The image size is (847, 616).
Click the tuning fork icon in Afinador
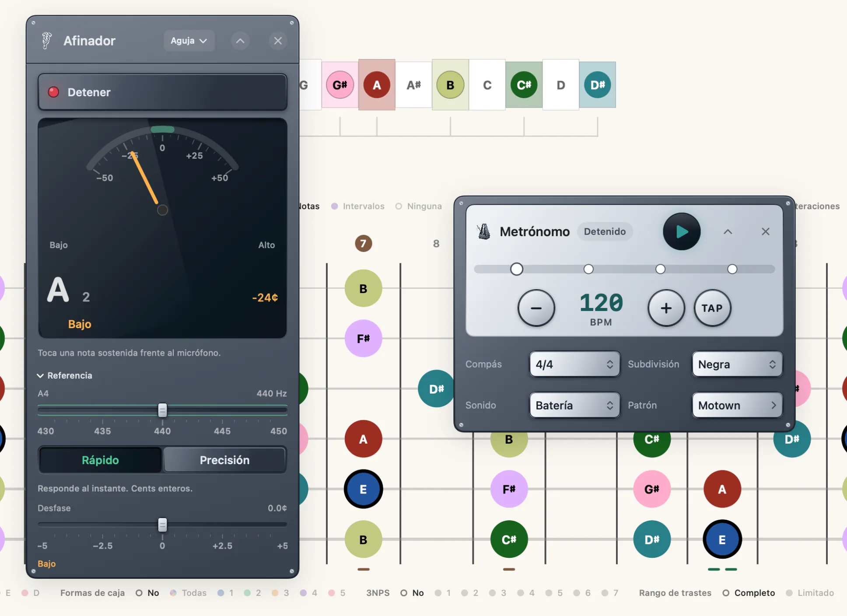pos(46,41)
